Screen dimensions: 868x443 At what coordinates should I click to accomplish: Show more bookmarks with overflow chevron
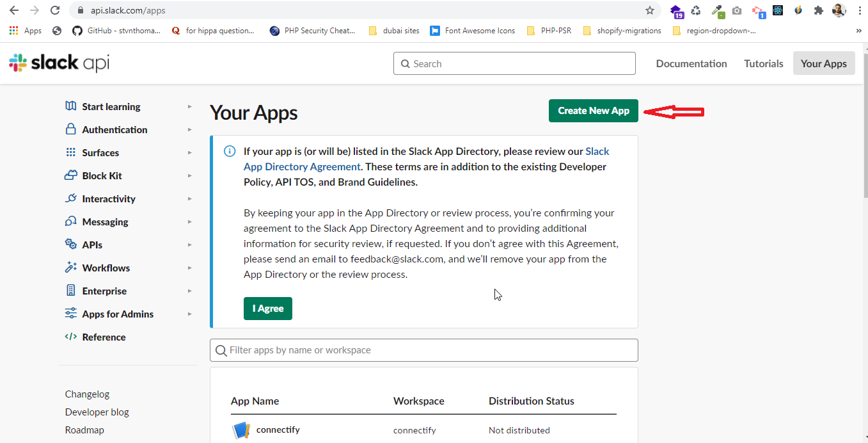tap(858, 30)
